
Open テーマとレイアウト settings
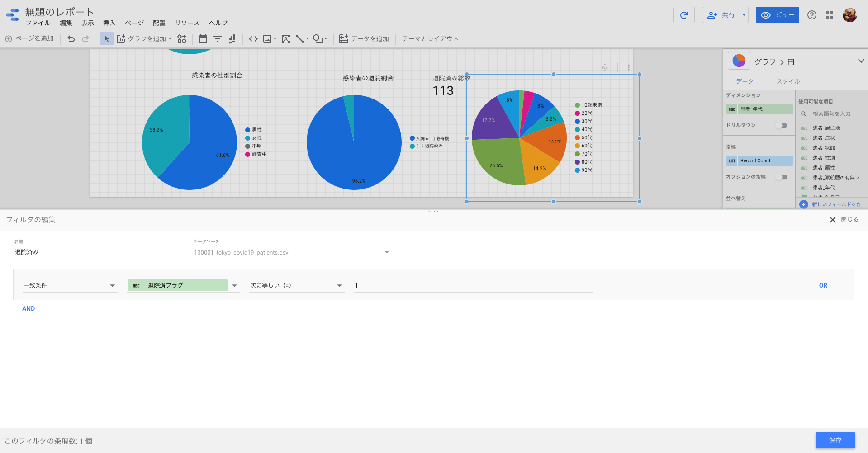coord(430,39)
